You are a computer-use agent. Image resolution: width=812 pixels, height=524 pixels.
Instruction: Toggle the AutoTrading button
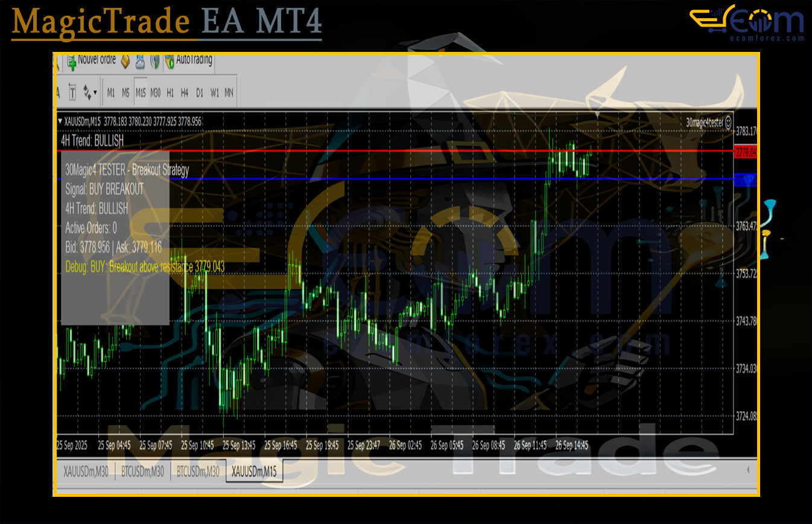pos(189,60)
